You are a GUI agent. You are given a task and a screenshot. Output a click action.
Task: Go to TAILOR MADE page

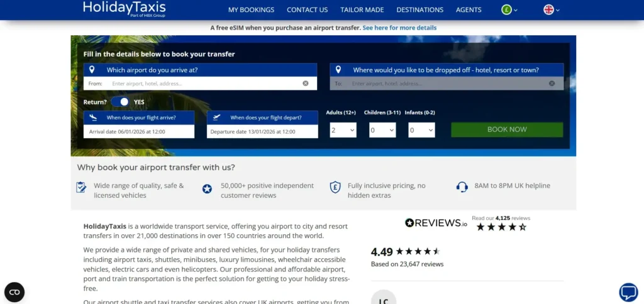tap(362, 10)
